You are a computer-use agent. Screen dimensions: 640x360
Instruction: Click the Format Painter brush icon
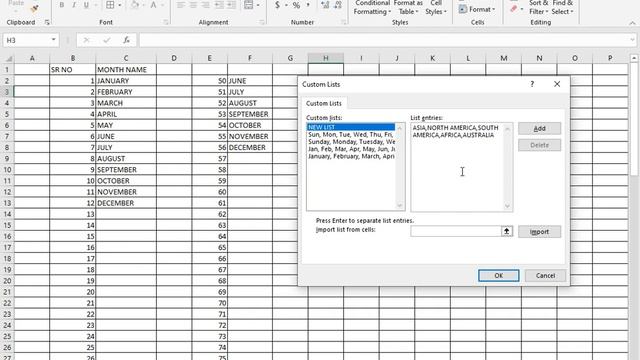click(35, 9)
